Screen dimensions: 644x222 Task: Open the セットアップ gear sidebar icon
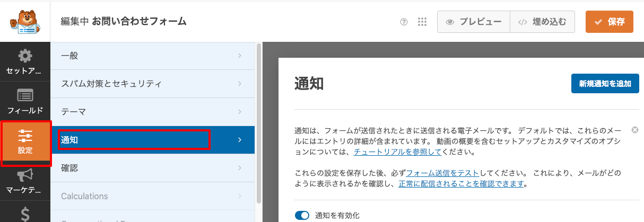pyautogui.click(x=25, y=62)
